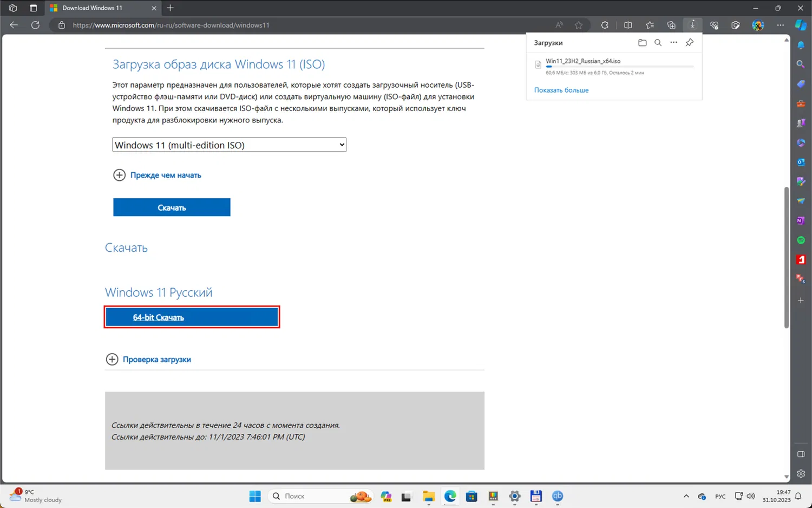Open a new browser tab
812x508 pixels.
point(170,8)
